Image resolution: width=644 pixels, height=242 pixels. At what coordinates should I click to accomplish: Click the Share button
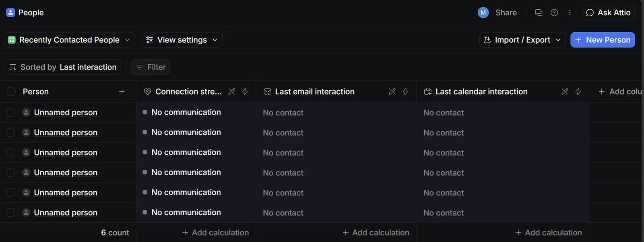(x=506, y=12)
